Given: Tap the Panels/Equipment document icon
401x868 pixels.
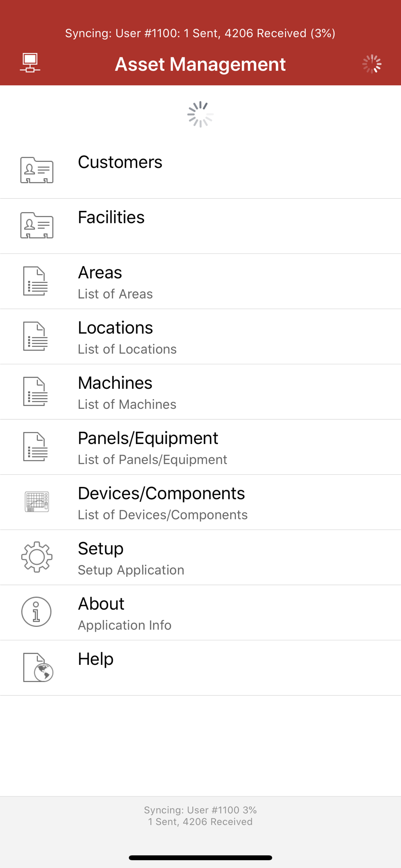Looking at the screenshot, I should 36,447.
